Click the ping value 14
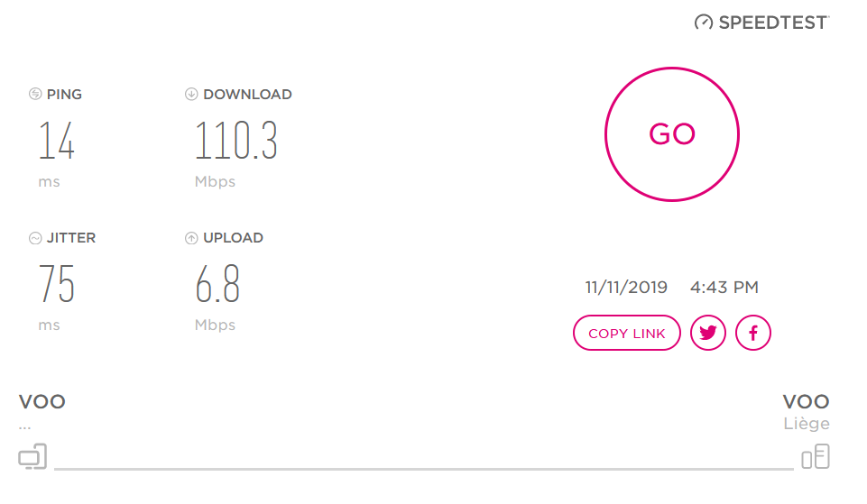 click(57, 141)
